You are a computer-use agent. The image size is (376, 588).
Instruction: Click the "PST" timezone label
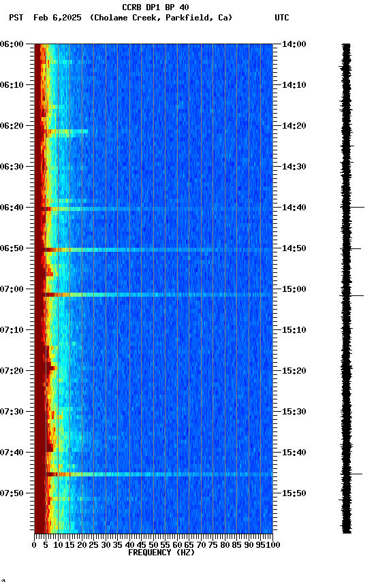(16, 18)
